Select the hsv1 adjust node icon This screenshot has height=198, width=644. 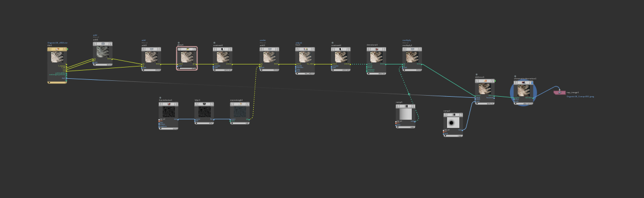(x=305, y=49)
